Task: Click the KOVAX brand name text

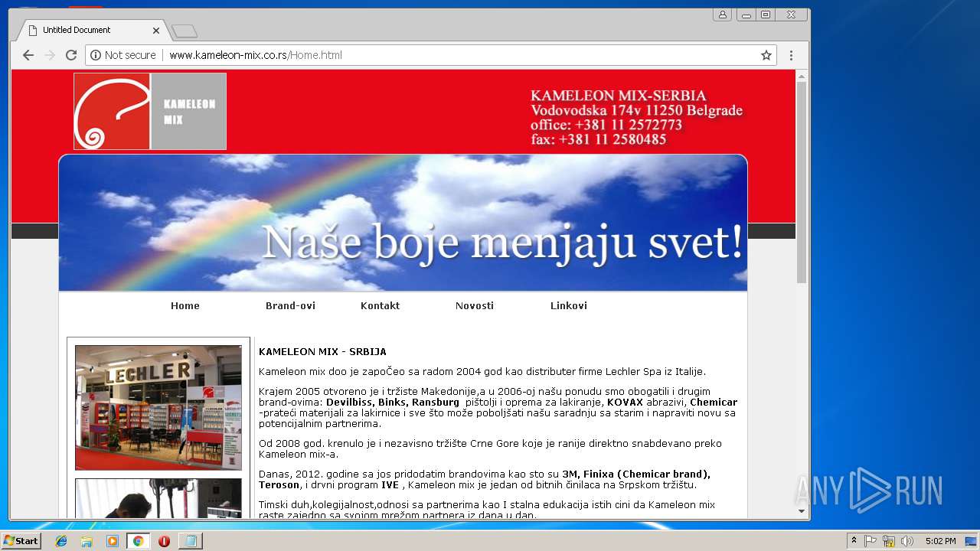Action: pos(625,402)
